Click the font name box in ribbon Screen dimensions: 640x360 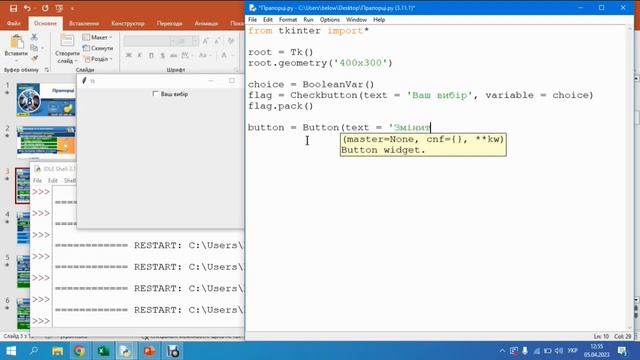pyautogui.click(x=147, y=41)
